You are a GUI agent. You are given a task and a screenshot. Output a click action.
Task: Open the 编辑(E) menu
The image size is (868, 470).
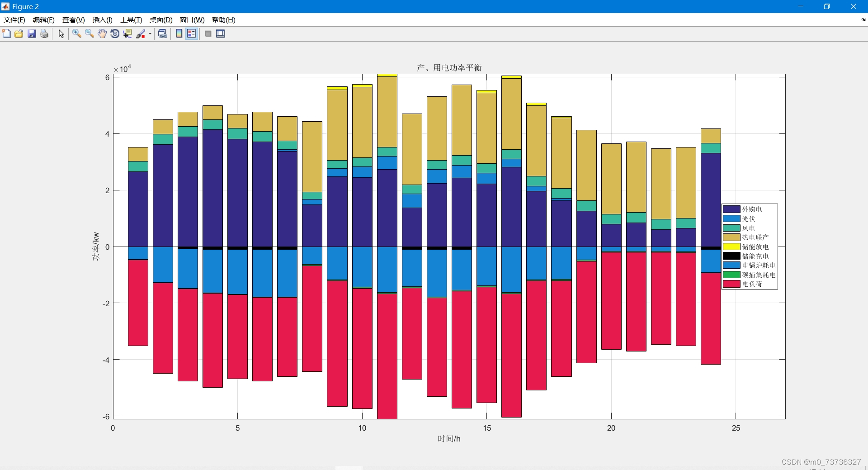click(44, 20)
